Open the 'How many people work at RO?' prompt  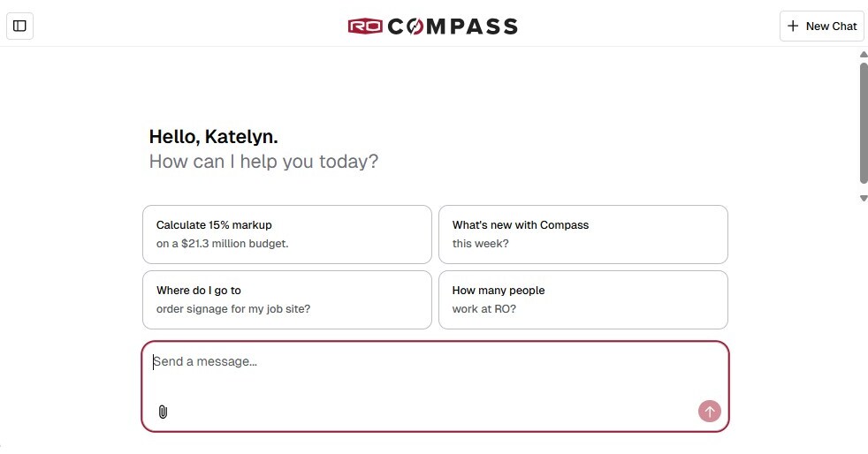click(x=582, y=299)
